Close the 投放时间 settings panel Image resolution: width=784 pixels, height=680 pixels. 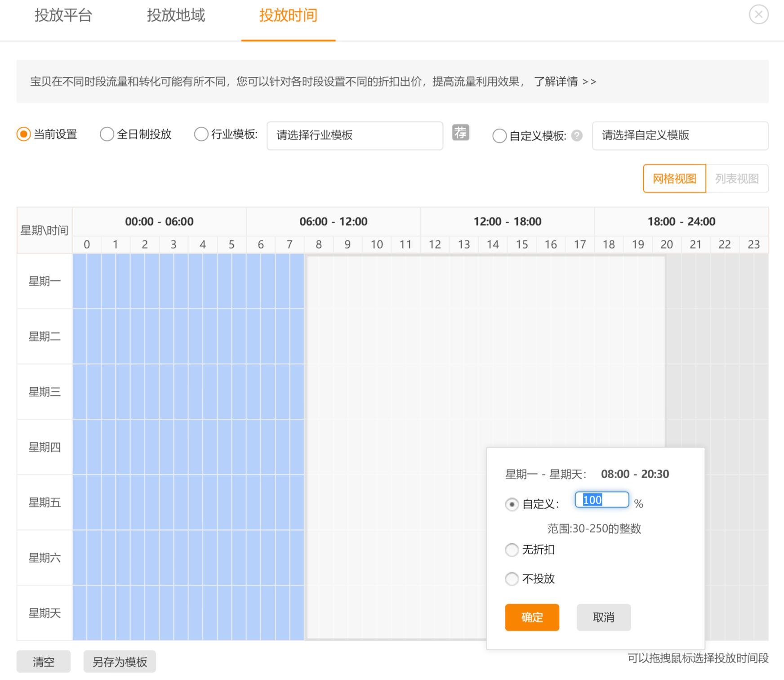coord(758,14)
